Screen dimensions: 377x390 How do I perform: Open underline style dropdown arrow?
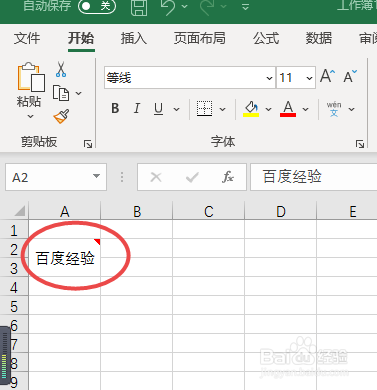[177, 109]
